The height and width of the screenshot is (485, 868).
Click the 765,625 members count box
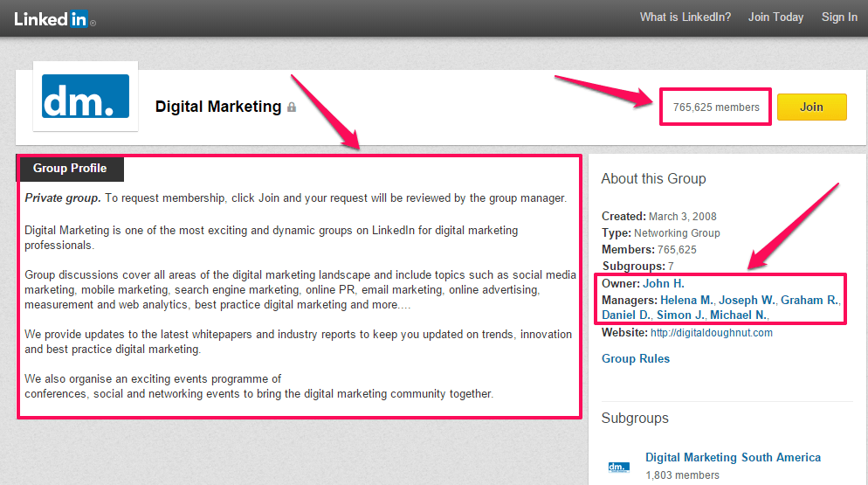(716, 107)
